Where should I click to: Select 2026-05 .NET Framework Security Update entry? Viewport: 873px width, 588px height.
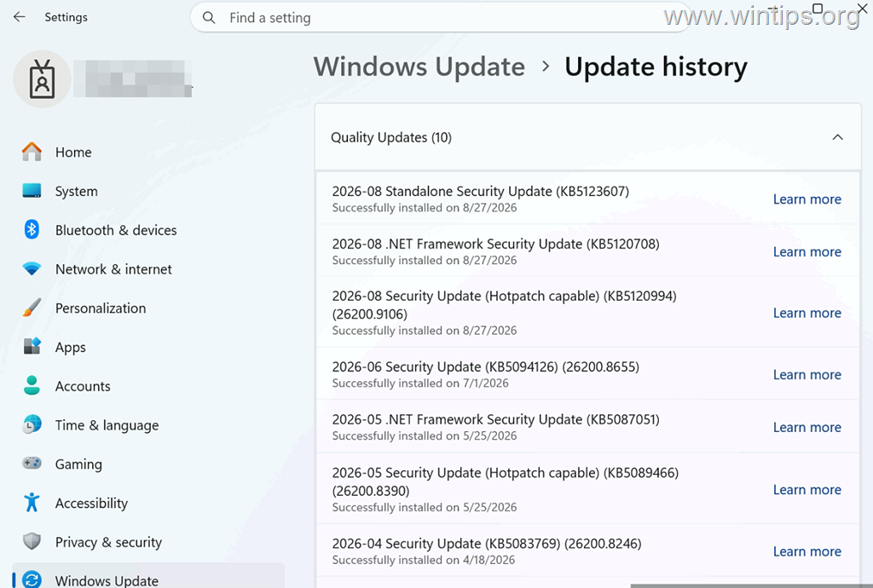[588, 427]
